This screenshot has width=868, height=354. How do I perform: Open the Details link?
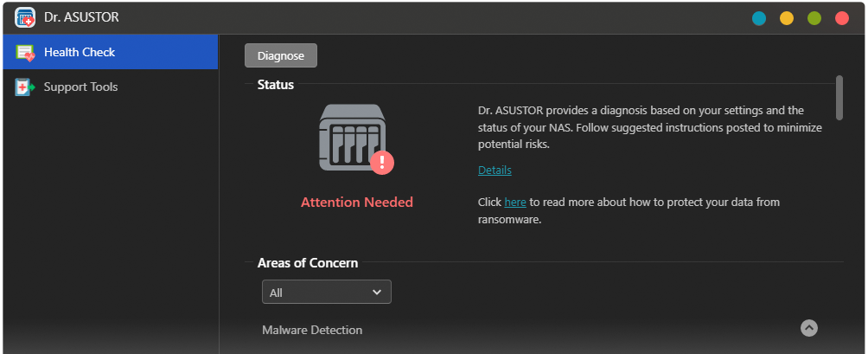pyautogui.click(x=495, y=171)
